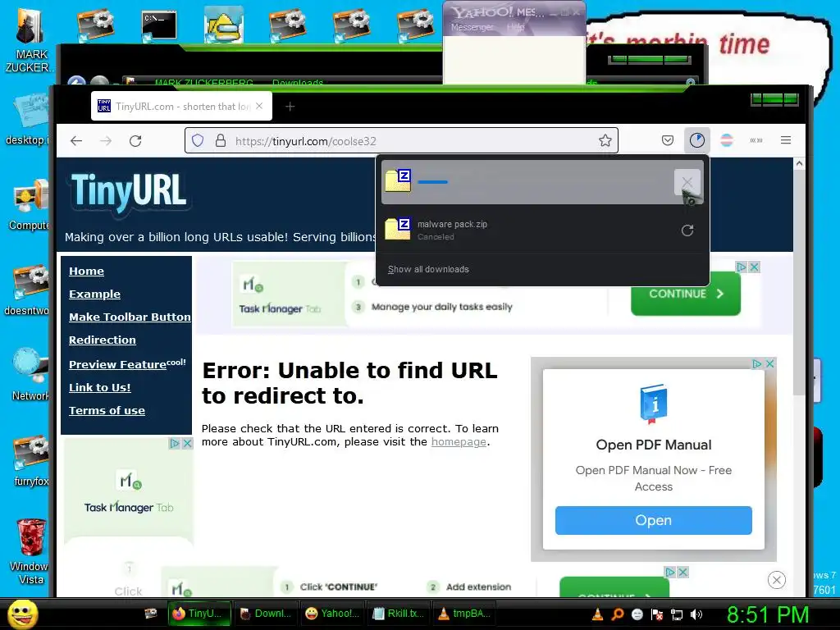Switch to tmpBA... taskbar button
The image size is (840, 630).
point(465,614)
